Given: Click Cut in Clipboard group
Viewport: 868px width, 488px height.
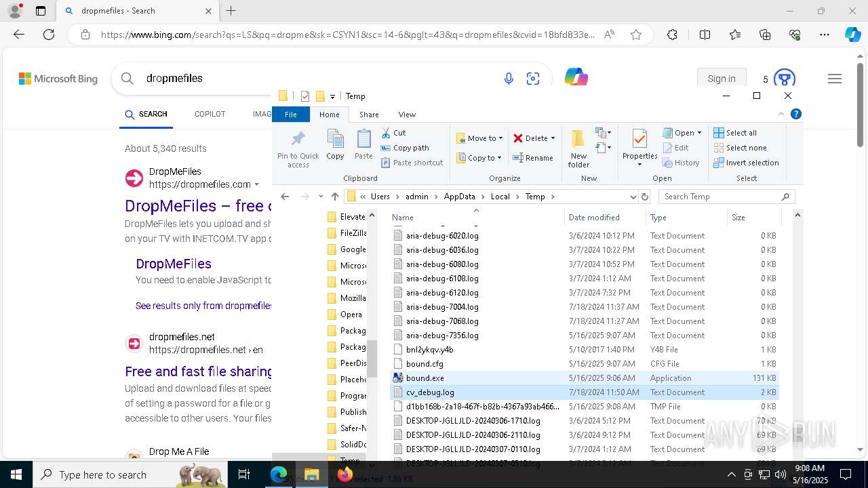Looking at the screenshot, I should click(x=393, y=133).
